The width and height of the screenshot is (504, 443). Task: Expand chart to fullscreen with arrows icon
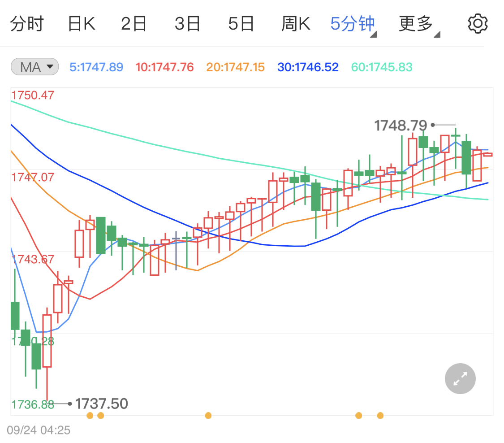460,378
